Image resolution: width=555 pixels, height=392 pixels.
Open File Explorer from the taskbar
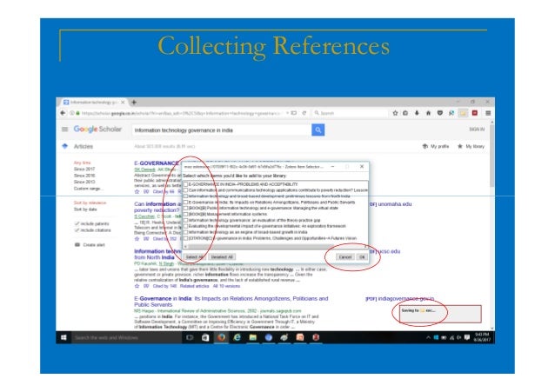[253, 337]
